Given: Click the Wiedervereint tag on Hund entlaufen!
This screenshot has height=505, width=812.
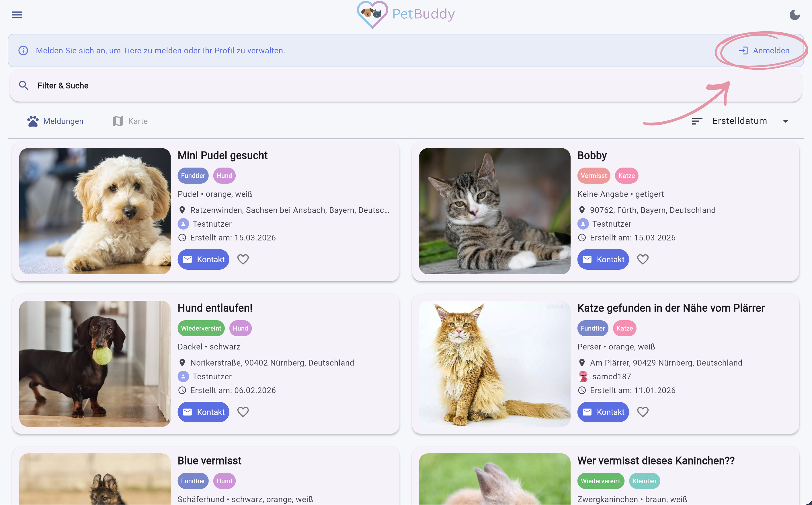Looking at the screenshot, I should [201, 328].
